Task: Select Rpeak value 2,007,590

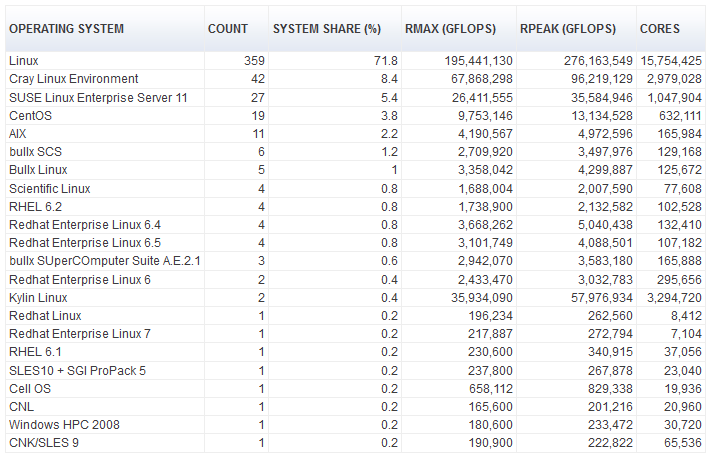Action: 605,189
